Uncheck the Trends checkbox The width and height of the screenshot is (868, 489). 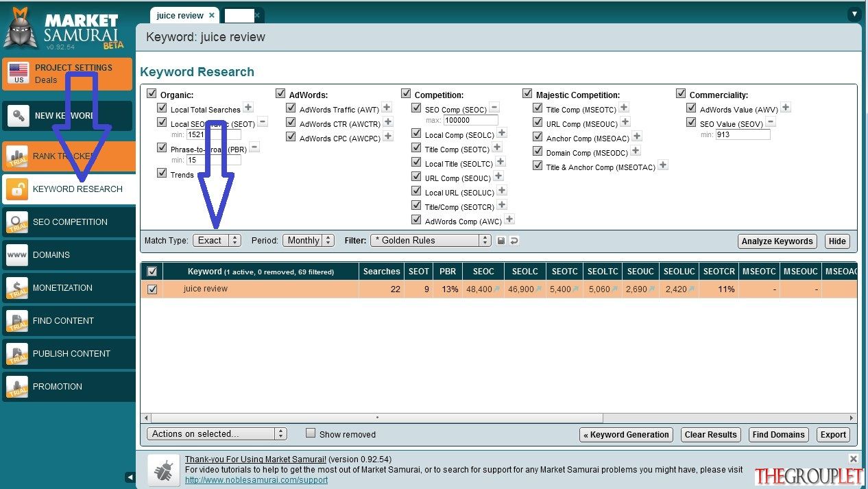[162, 174]
